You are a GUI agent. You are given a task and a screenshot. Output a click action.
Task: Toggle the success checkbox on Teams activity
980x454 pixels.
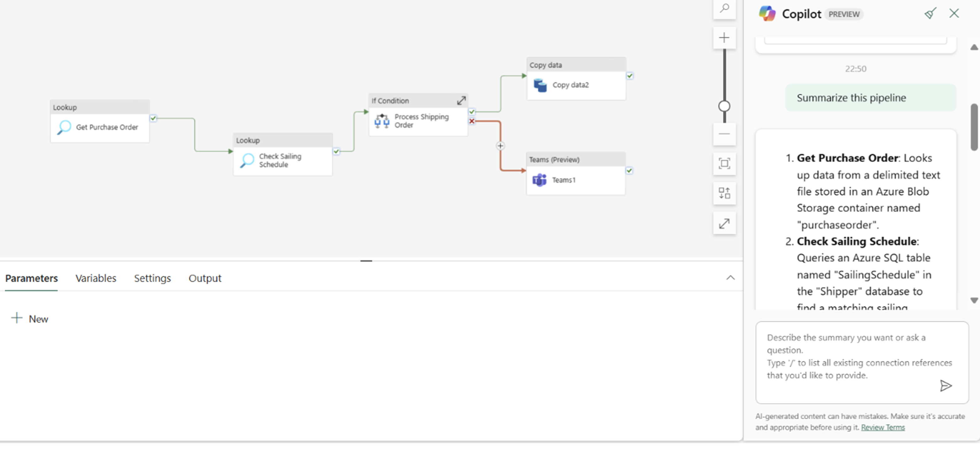pos(629,170)
